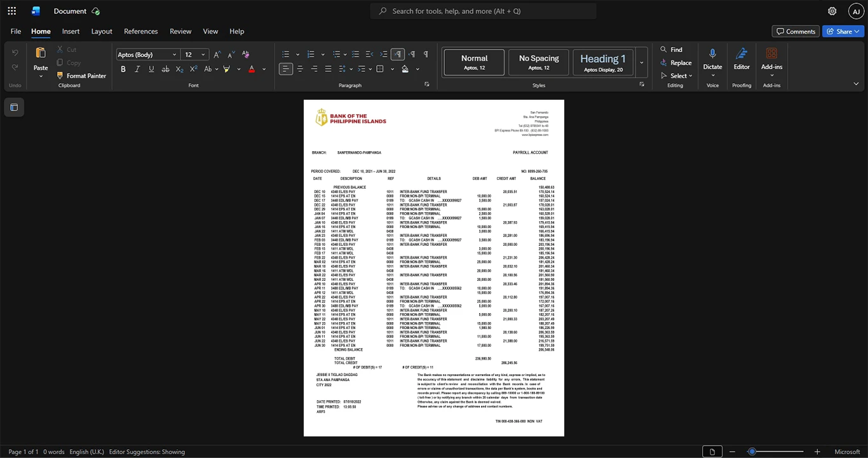Open Paragraph dialog launcher
This screenshot has height=458, width=868.
click(427, 84)
